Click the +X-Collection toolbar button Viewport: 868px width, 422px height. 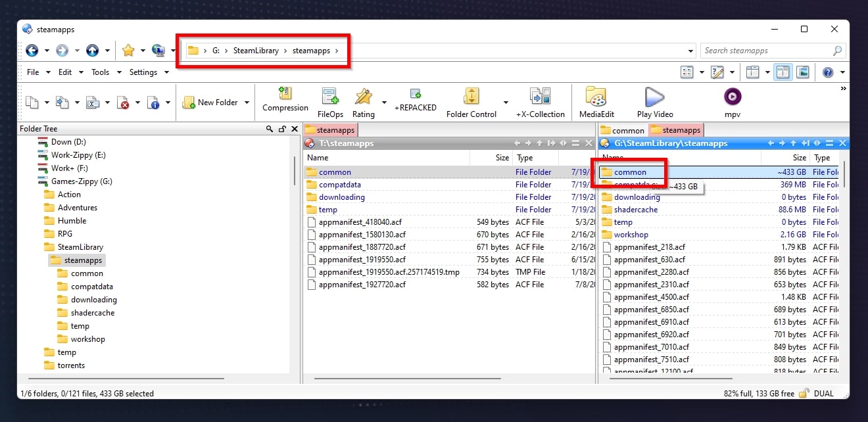pos(541,103)
